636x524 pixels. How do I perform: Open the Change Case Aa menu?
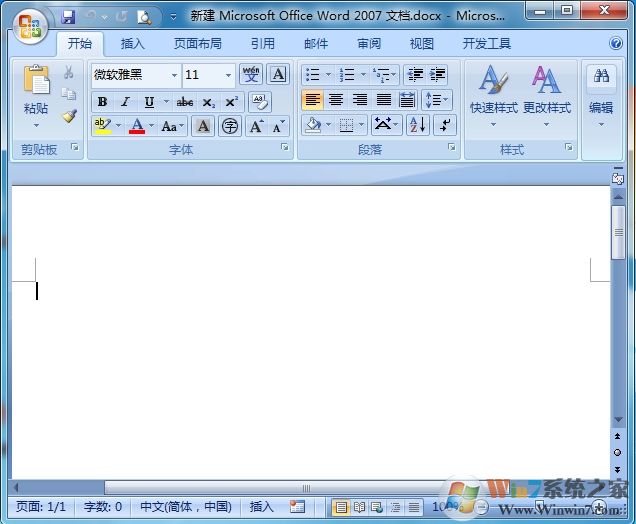pos(172,127)
